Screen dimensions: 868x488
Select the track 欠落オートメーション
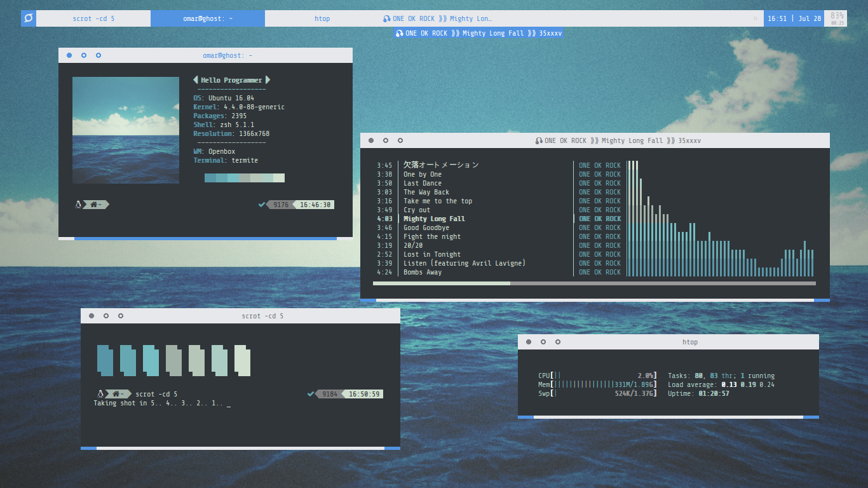[x=441, y=165]
